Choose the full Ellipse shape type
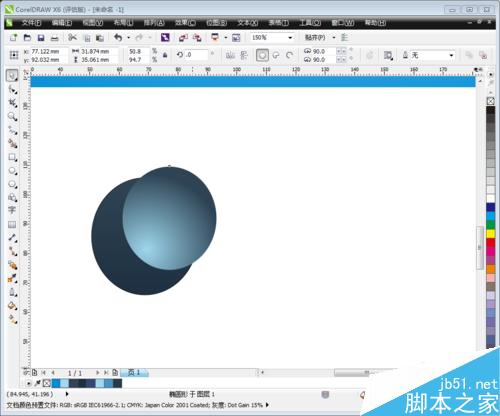The width and height of the screenshot is (500, 416). click(262, 55)
